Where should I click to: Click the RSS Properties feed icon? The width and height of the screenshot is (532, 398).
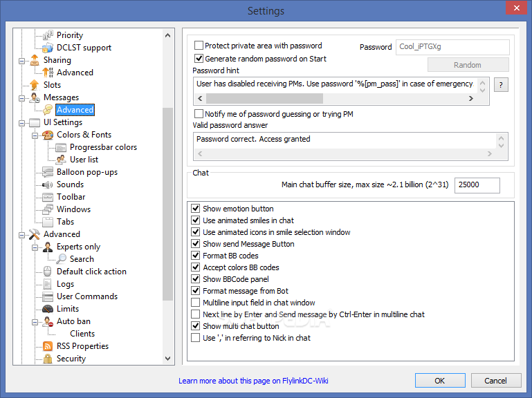pos(48,346)
